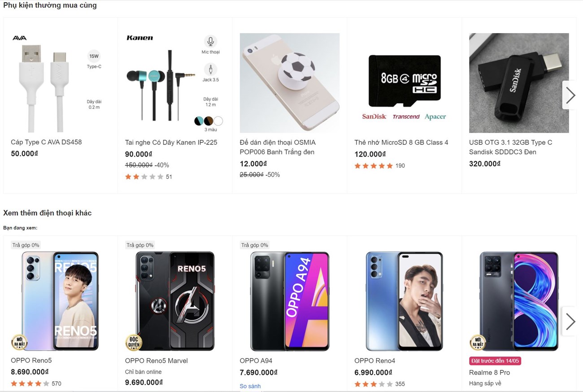This screenshot has height=392, width=583.
Task: Click the 'Đặt trước đến 14/05' label
Action: pos(495,361)
